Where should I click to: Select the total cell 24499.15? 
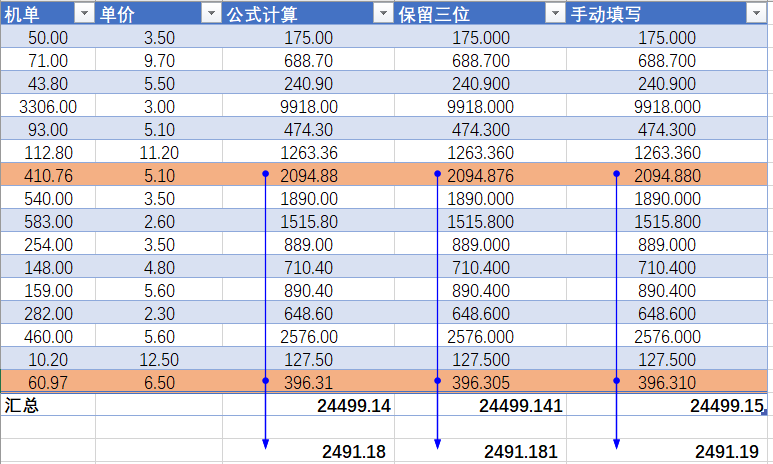click(667, 405)
